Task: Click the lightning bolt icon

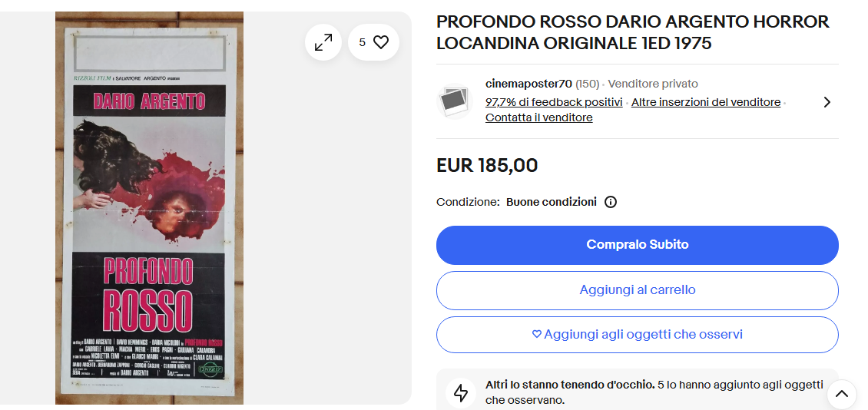Action: tap(461, 393)
